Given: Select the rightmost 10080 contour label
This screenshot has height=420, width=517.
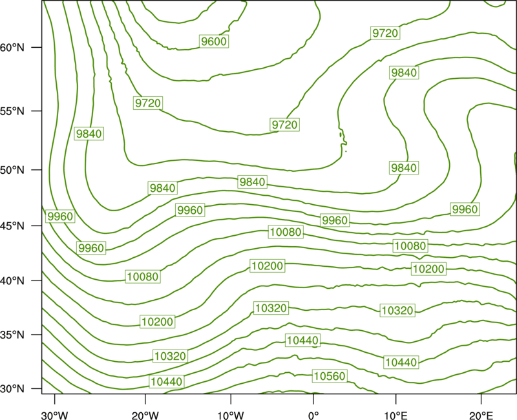Looking at the screenshot, I should (x=410, y=246).
